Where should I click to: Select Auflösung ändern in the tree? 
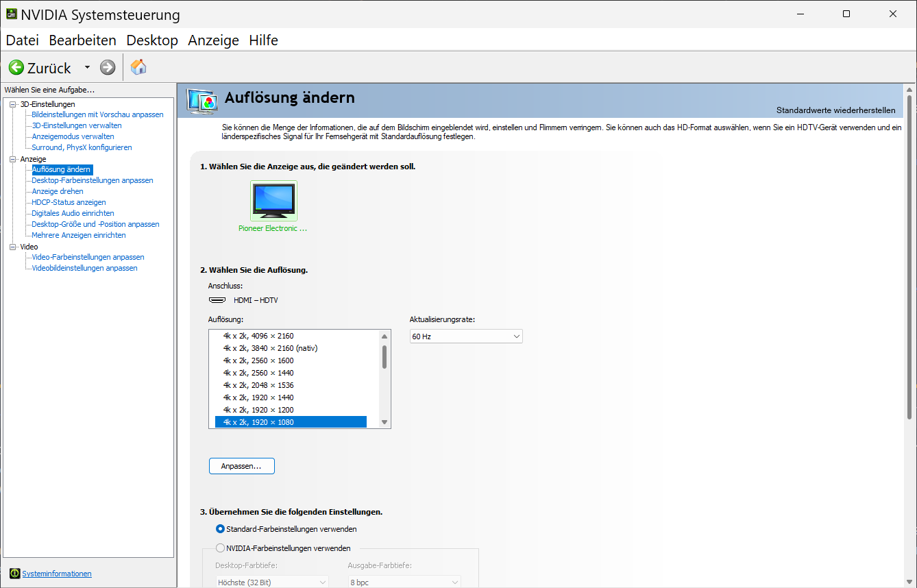click(x=62, y=169)
